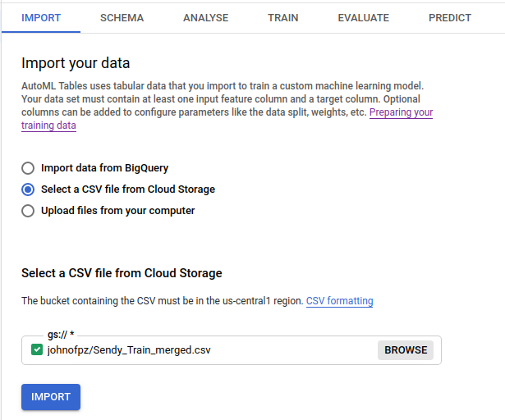Click the Import your data heading
The width and height of the screenshot is (505, 420).
[x=76, y=63]
